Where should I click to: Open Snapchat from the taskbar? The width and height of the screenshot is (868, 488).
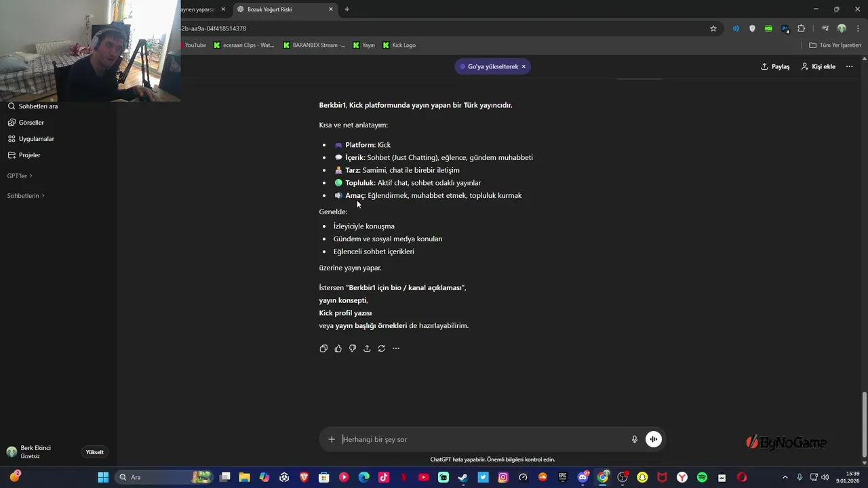pos(642,477)
